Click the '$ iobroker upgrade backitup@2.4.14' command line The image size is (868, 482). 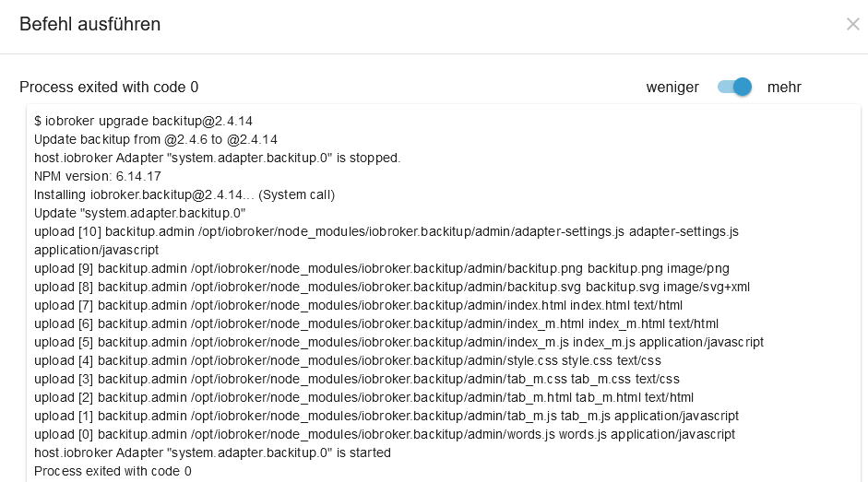[x=143, y=121]
